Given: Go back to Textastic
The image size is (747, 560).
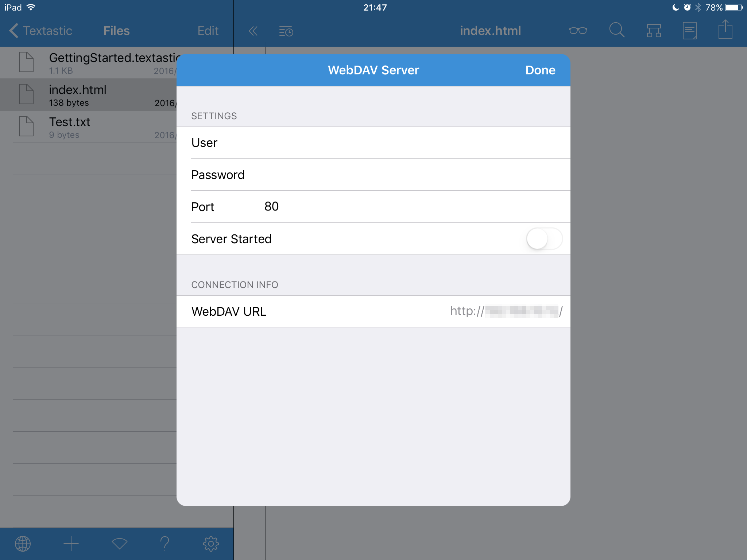Looking at the screenshot, I should [x=41, y=31].
